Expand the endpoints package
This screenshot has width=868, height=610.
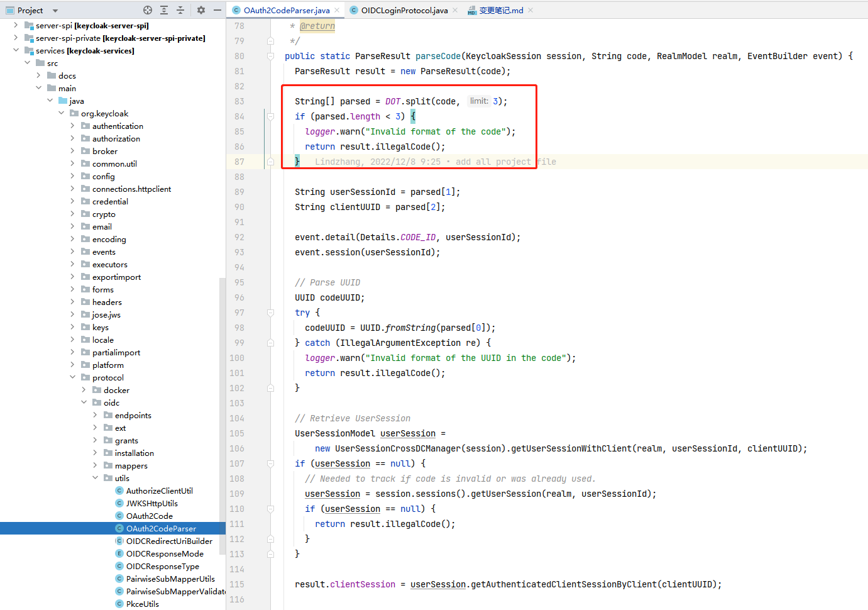click(95, 415)
